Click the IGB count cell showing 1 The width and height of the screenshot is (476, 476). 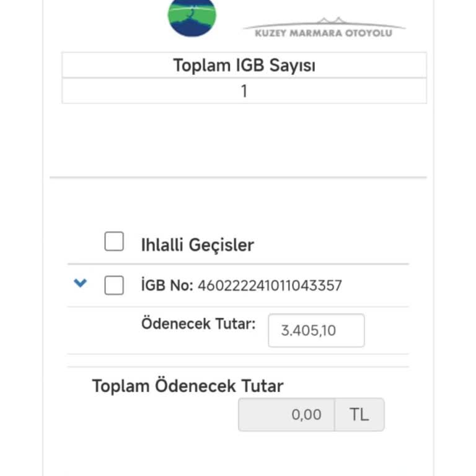244,91
